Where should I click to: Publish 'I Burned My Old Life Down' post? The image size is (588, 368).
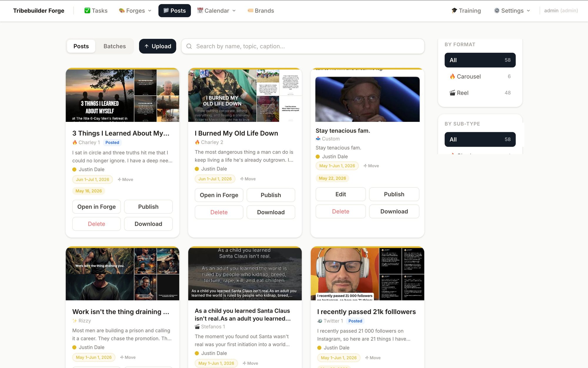click(271, 195)
